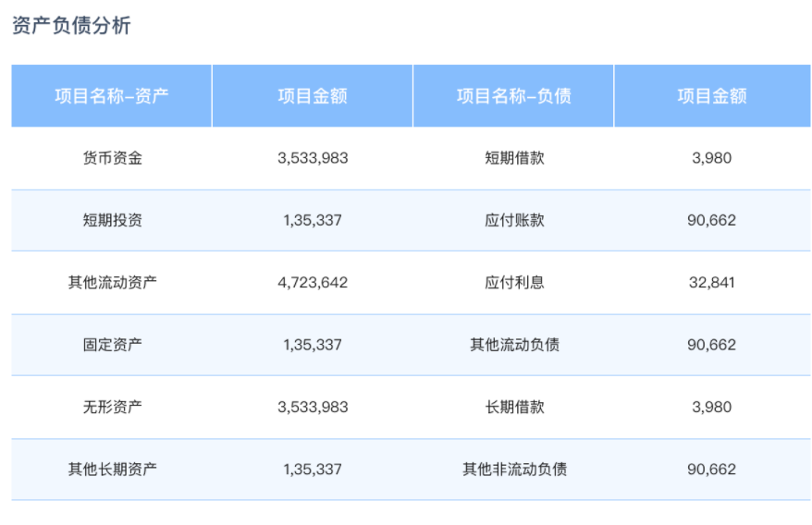Click the 资产负债分析 section title
Viewport: 812px width, 525px height.
click(x=71, y=26)
